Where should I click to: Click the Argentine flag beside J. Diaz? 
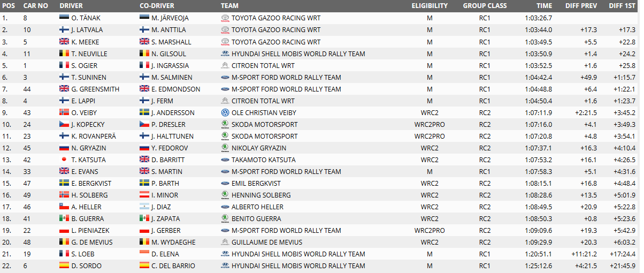(x=144, y=207)
